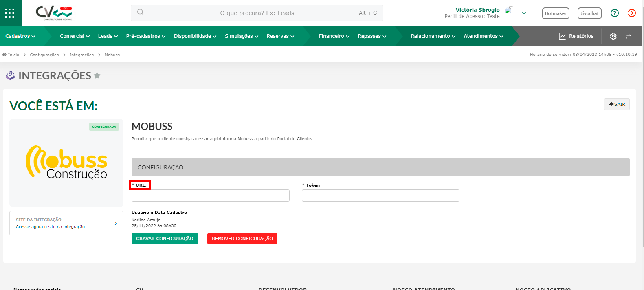Navigate to Integrações breadcrumb
644x290 pixels.
coord(81,55)
